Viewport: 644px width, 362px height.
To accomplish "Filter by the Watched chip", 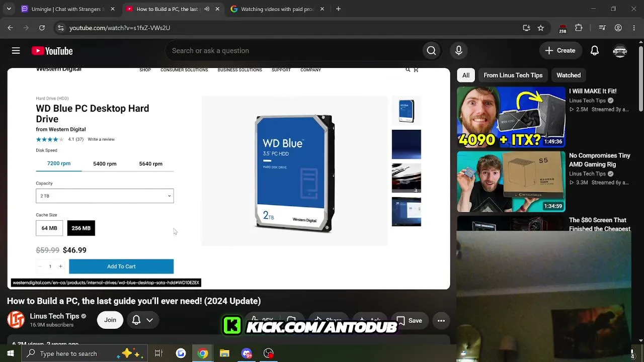I will coord(569,75).
